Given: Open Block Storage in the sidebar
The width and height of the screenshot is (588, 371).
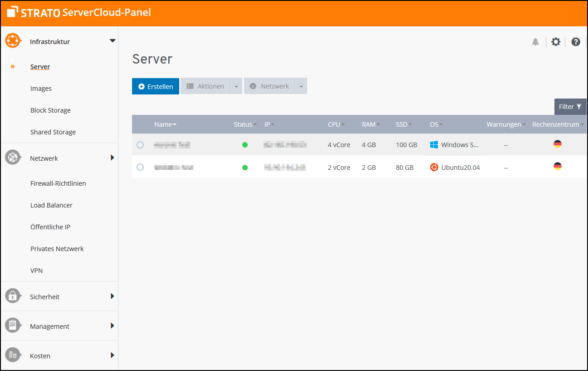Looking at the screenshot, I should pyautogui.click(x=50, y=110).
